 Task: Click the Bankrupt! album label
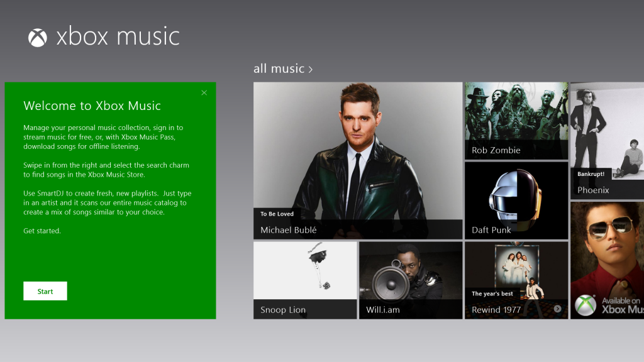(x=591, y=174)
